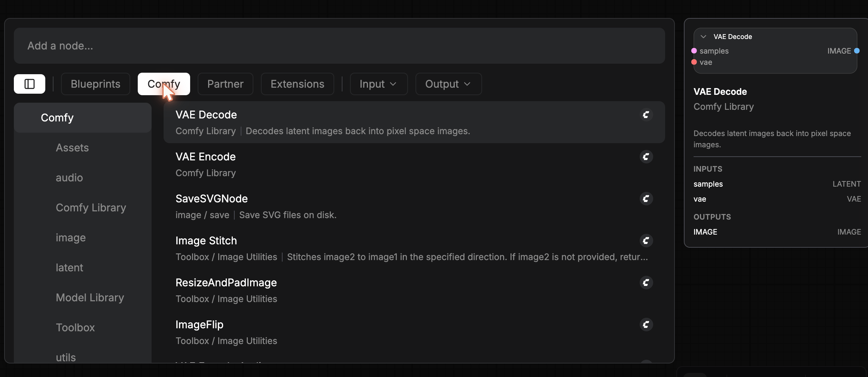Open the Assets category
Viewport: 868px width, 377px height.
point(83,148)
